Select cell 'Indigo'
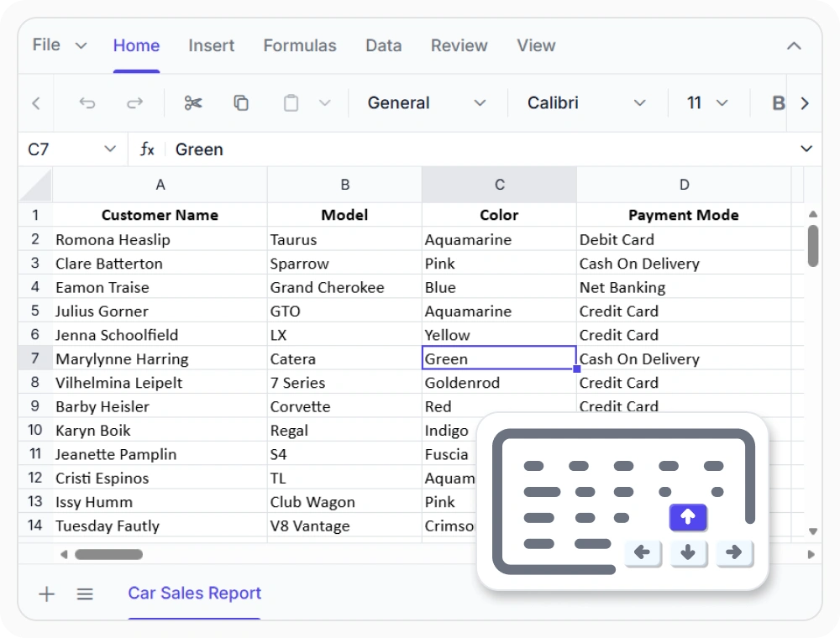Viewport: 840px width, 638px height. [x=449, y=430]
